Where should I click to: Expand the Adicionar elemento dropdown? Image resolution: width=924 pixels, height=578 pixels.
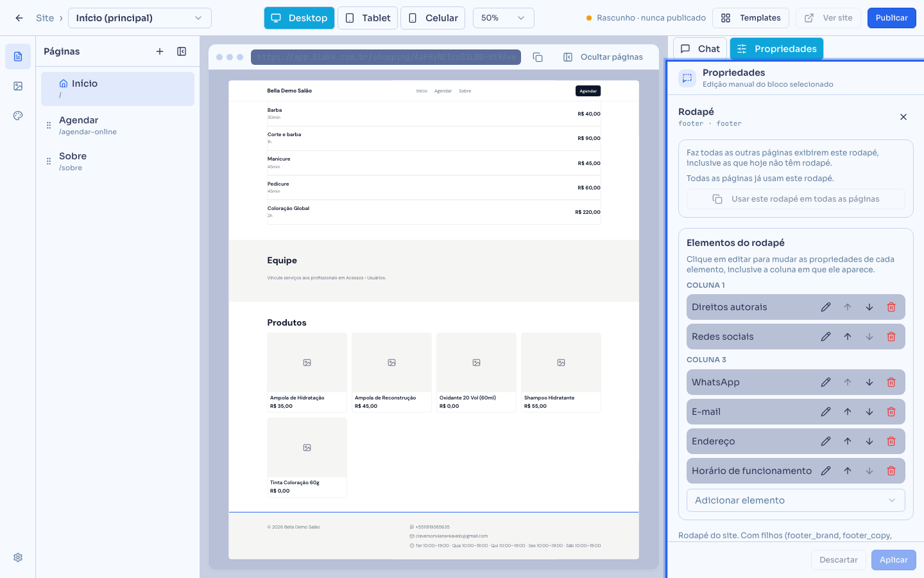tap(796, 500)
